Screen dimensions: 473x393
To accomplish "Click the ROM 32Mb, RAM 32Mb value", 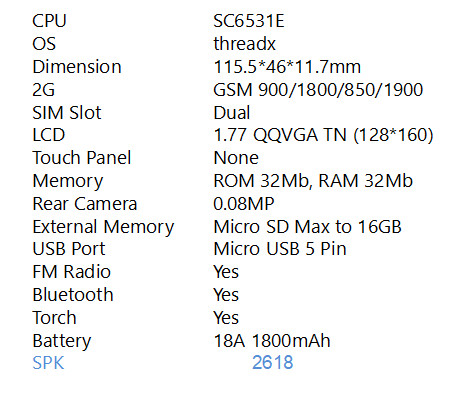I will pos(313,181).
